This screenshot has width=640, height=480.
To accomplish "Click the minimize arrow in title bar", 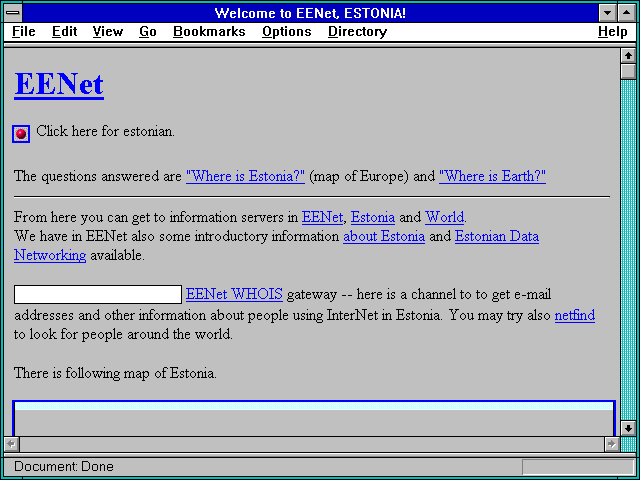I will [608, 13].
